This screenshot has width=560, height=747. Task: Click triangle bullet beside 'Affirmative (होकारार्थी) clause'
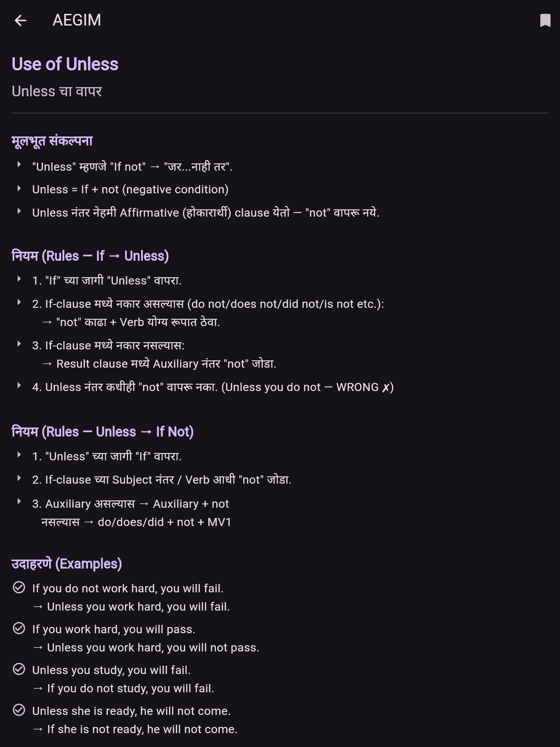pos(19,211)
